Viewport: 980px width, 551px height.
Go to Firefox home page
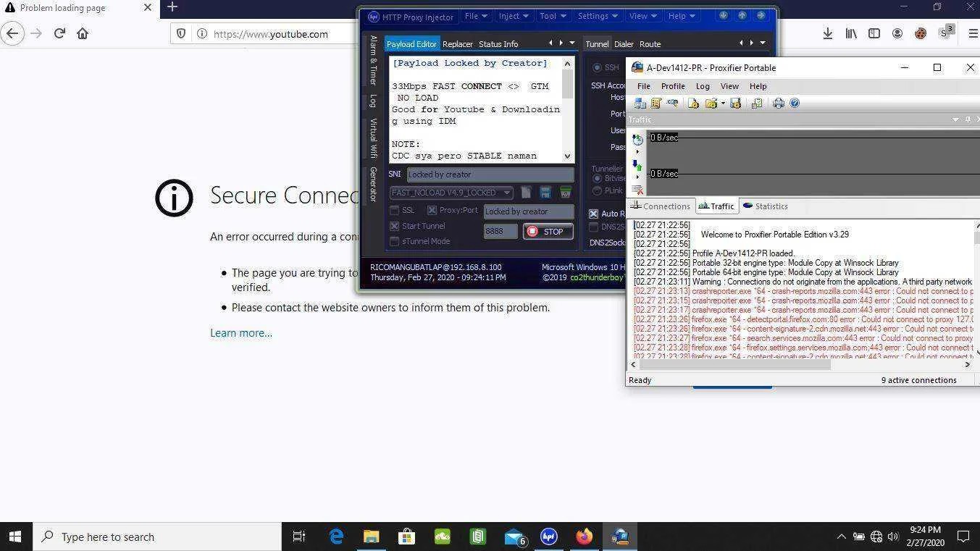(83, 33)
